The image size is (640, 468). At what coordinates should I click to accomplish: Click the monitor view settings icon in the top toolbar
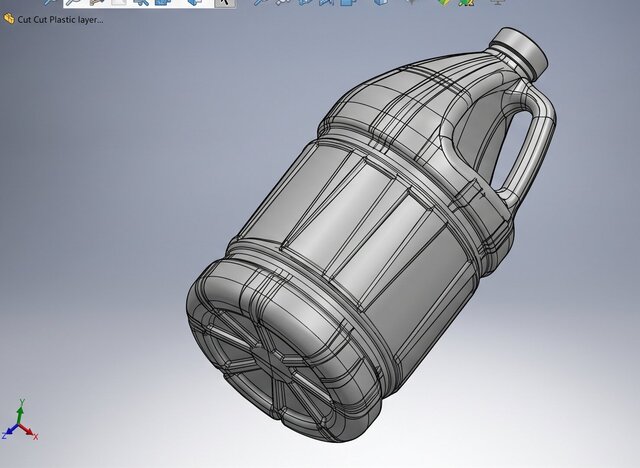coord(497,2)
